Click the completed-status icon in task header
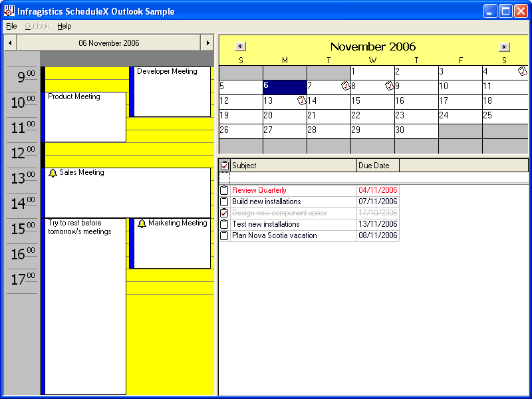 (225, 165)
